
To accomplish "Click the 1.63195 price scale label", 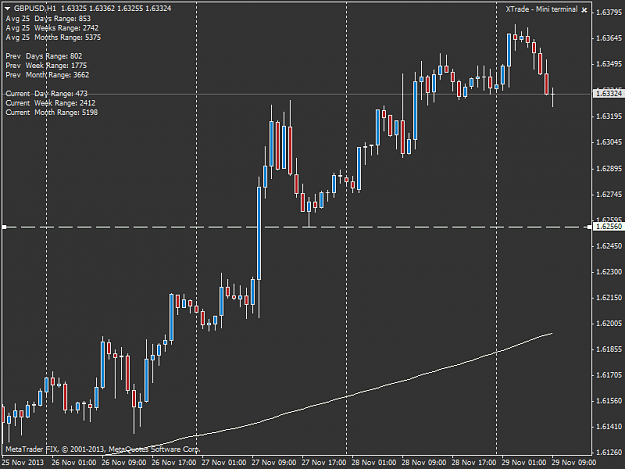I will [x=609, y=116].
